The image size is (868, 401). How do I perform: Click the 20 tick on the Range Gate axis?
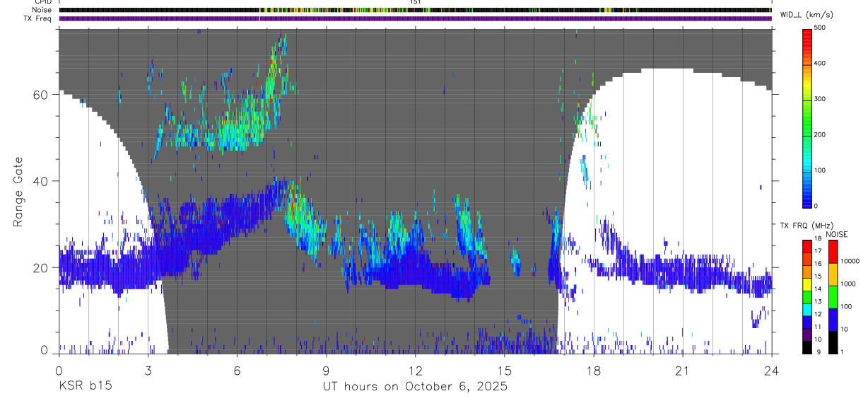42,267
